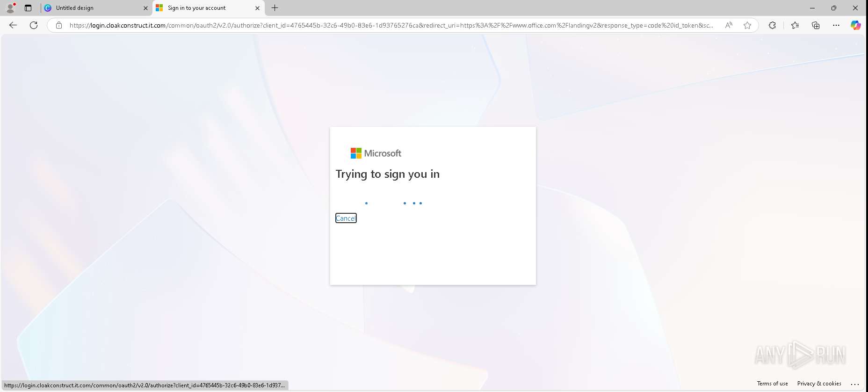Image resolution: width=868 pixels, height=392 pixels.
Task: Open the Terms of use link
Action: (x=772, y=384)
